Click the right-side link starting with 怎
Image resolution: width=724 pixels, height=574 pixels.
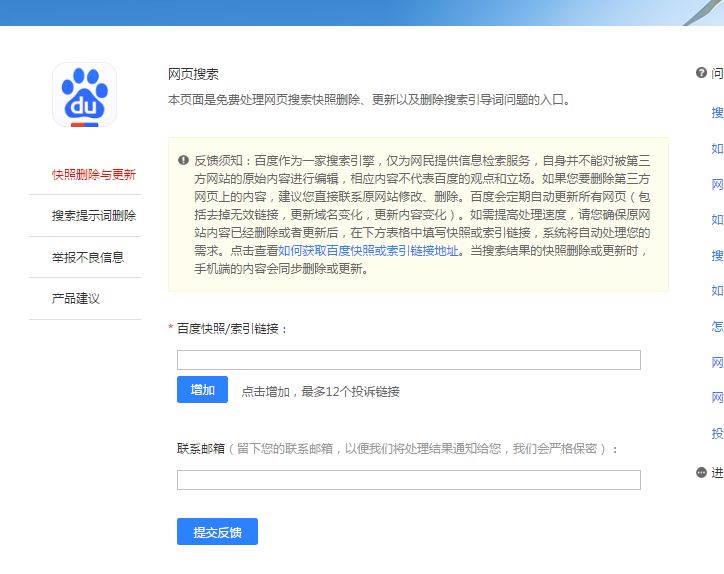717,326
